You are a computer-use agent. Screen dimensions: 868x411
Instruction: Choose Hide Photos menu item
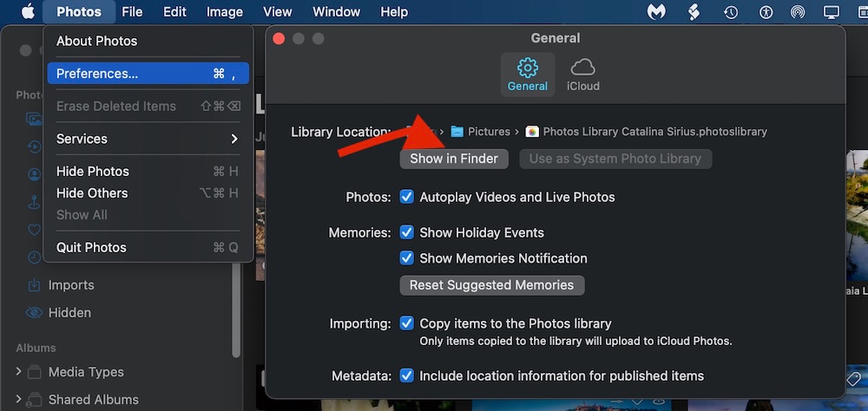148,172
